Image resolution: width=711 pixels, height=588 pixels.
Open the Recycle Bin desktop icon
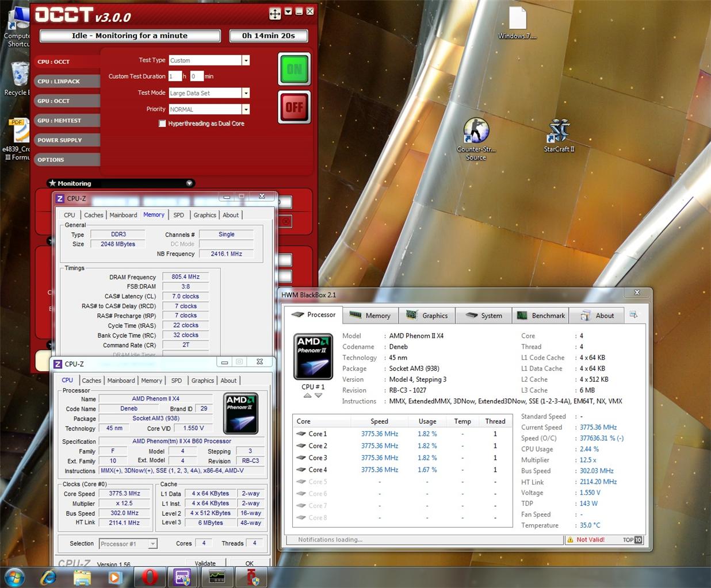click(x=17, y=79)
